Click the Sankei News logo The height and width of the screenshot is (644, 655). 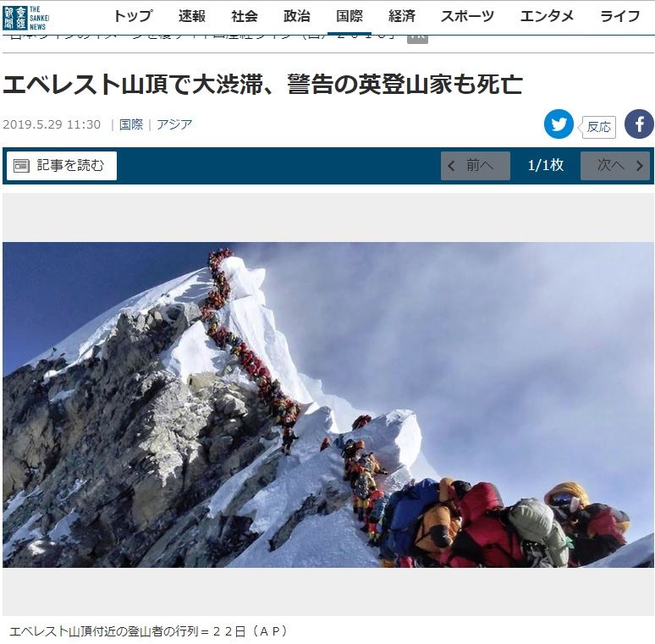pyautogui.click(x=26, y=18)
